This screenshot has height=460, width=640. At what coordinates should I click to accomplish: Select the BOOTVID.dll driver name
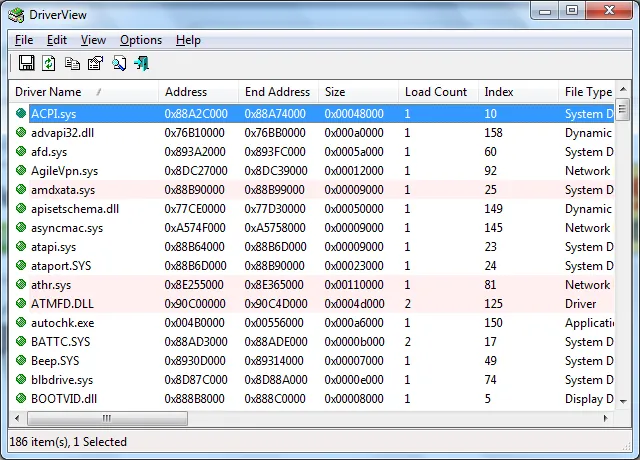pyautogui.click(x=64, y=398)
